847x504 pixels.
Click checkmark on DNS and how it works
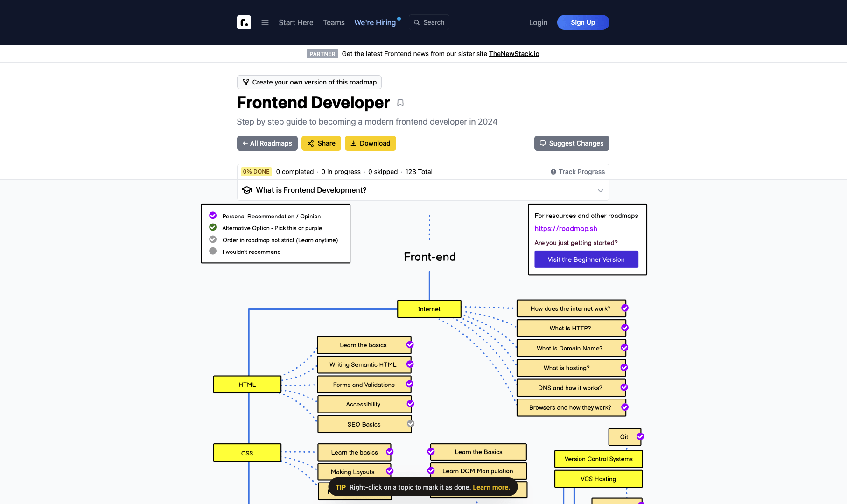coord(624,388)
